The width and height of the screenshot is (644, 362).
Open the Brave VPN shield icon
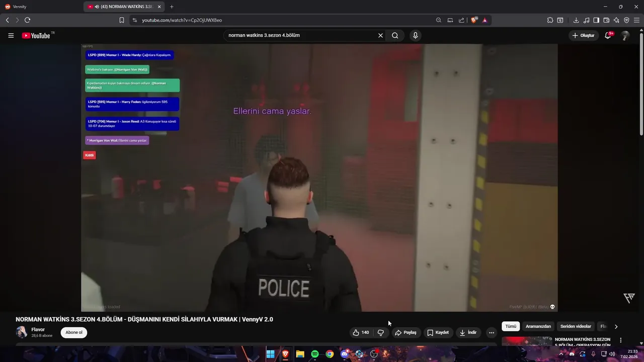click(626, 20)
